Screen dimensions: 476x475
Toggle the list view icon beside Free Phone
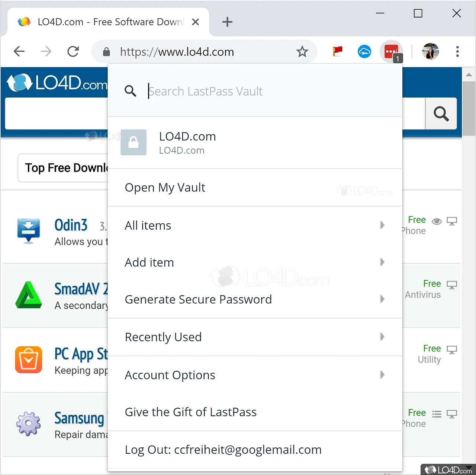pos(437,414)
